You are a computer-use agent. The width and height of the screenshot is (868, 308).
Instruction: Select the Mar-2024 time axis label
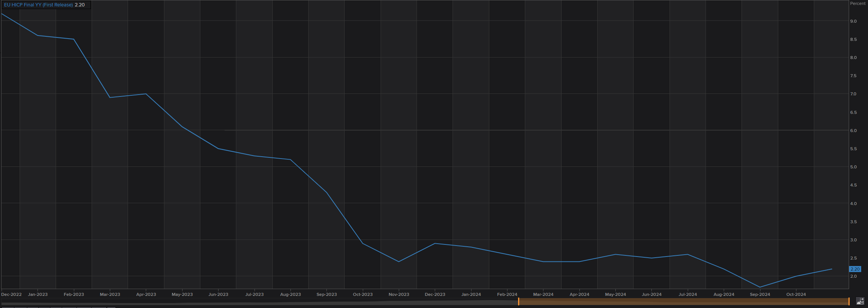(543, 294)
